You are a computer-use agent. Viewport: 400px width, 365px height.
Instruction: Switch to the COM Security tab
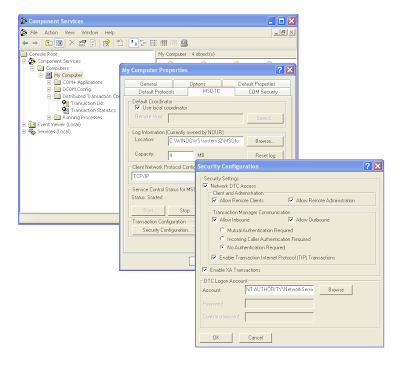point(263,92)
